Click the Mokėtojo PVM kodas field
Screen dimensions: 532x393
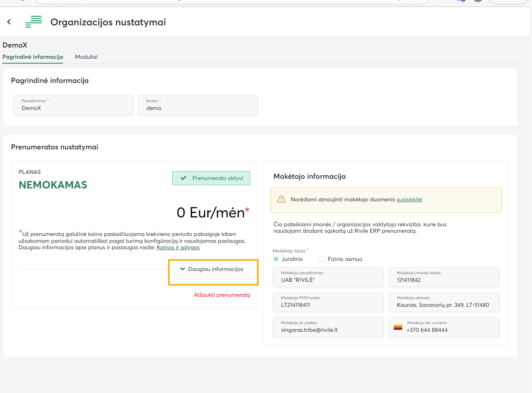pos(328,302)
